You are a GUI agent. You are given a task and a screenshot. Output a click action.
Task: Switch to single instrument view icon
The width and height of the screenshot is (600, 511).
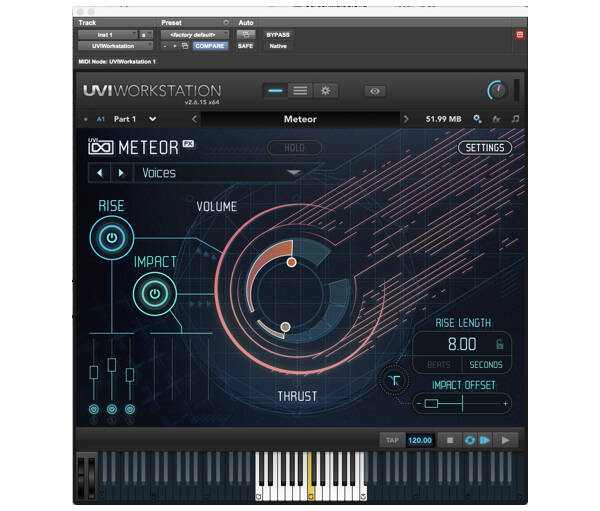pyautogui.click(x=275, y=91)
